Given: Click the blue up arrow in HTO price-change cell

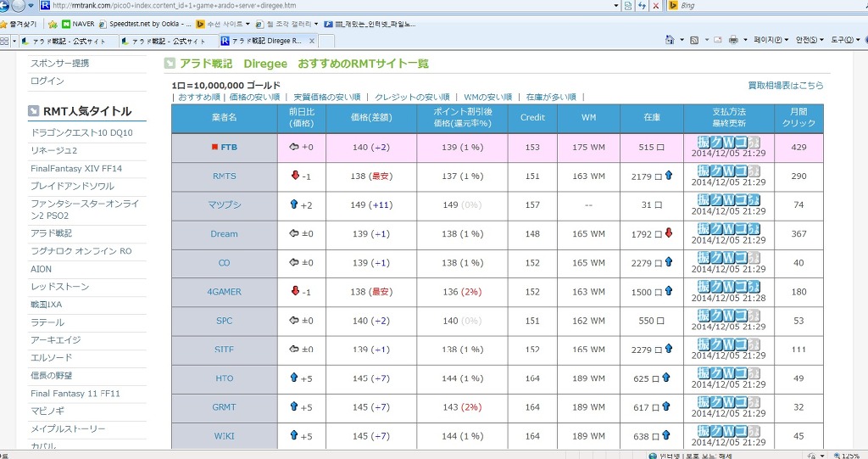Looking at the screenshot, I should pos(294,377).
